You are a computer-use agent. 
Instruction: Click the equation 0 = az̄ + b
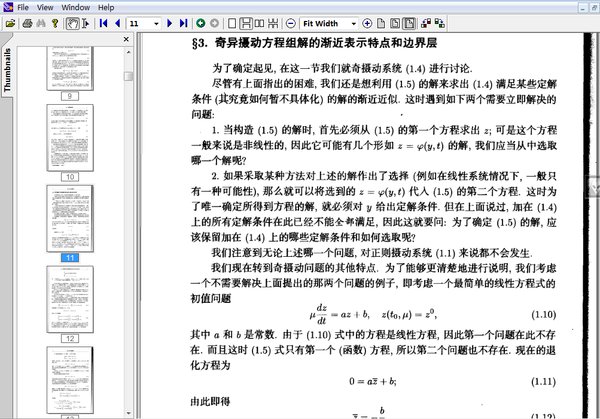click(x=373, y=381)
